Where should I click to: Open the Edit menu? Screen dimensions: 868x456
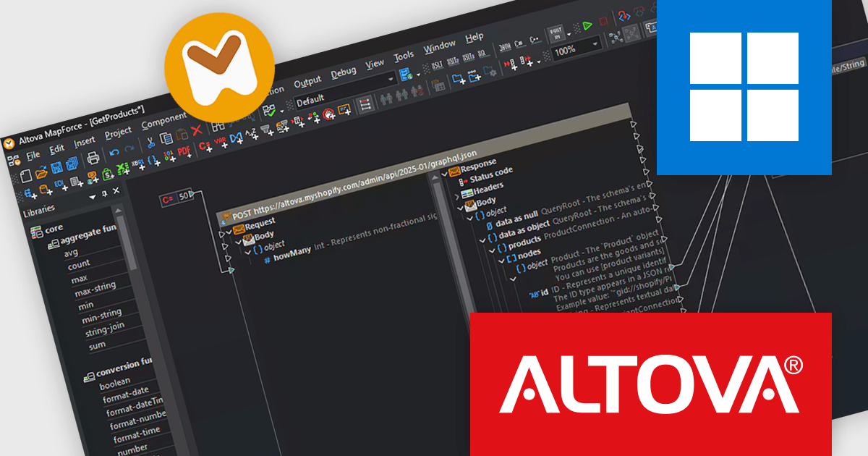tap(57, 148)
